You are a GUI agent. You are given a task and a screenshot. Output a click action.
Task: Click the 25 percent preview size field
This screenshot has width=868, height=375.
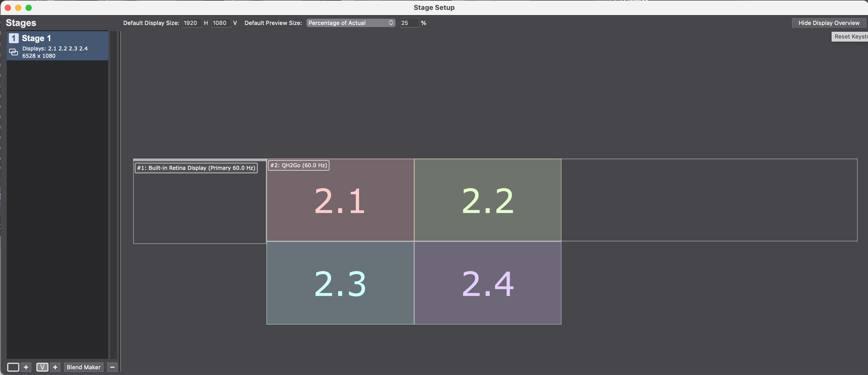click(x=409, y=23)
